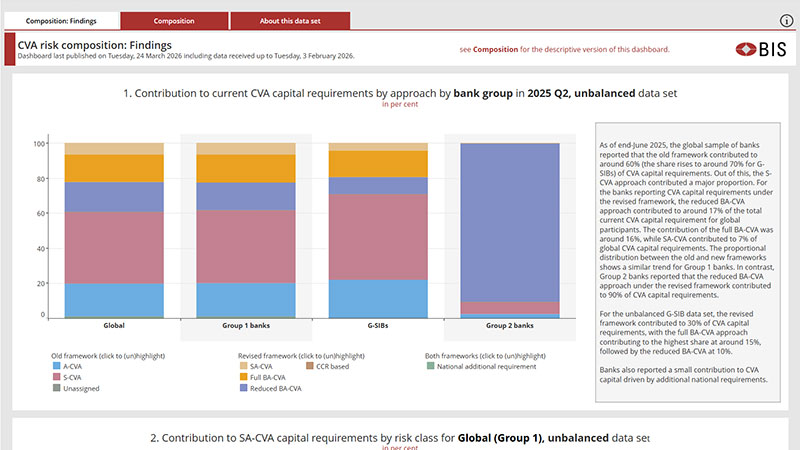Viewport: 800px width, 450px height.
Task: Highlight A-CVA in the legend
Action: point(67,366)
